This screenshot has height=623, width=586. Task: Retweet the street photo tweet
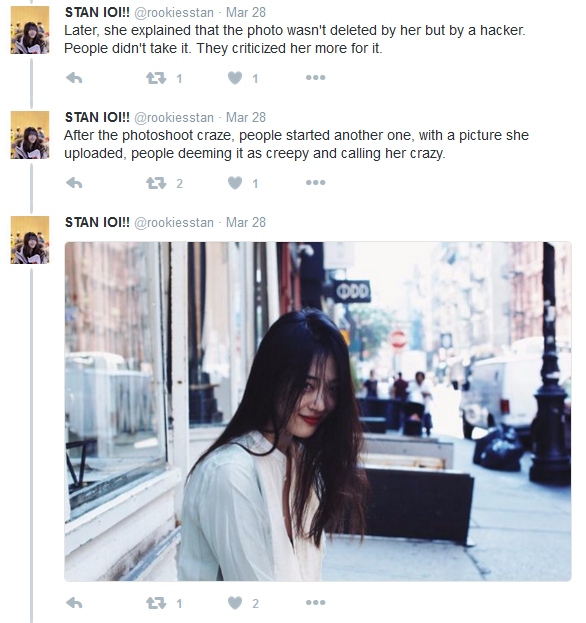(156, 603)
